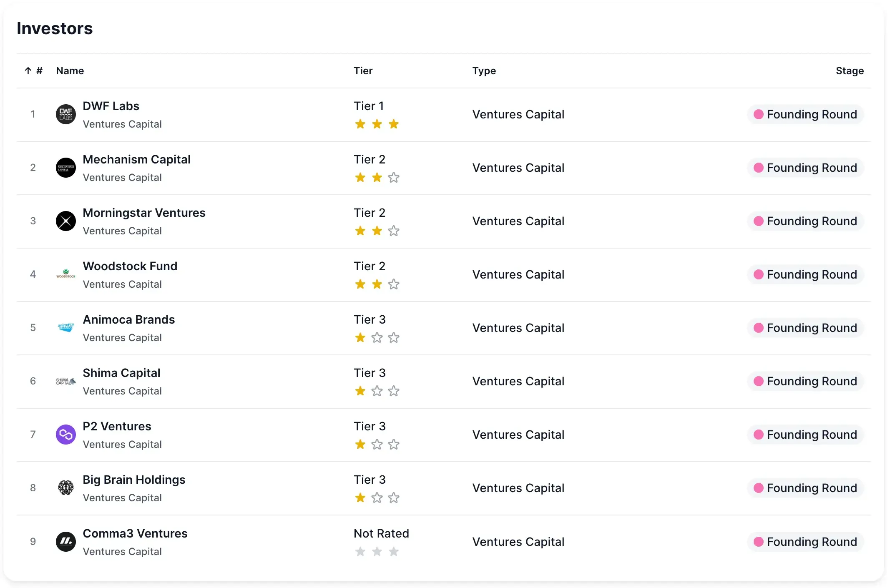Click the Morningstar Ventures logo icon
890x588 pixels.
pos(66,221)
